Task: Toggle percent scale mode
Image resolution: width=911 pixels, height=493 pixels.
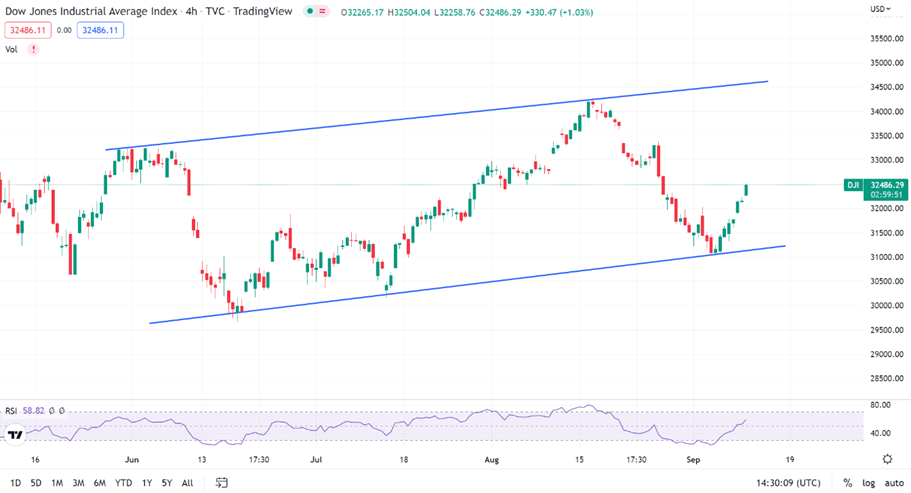Action: pos(848,483)
